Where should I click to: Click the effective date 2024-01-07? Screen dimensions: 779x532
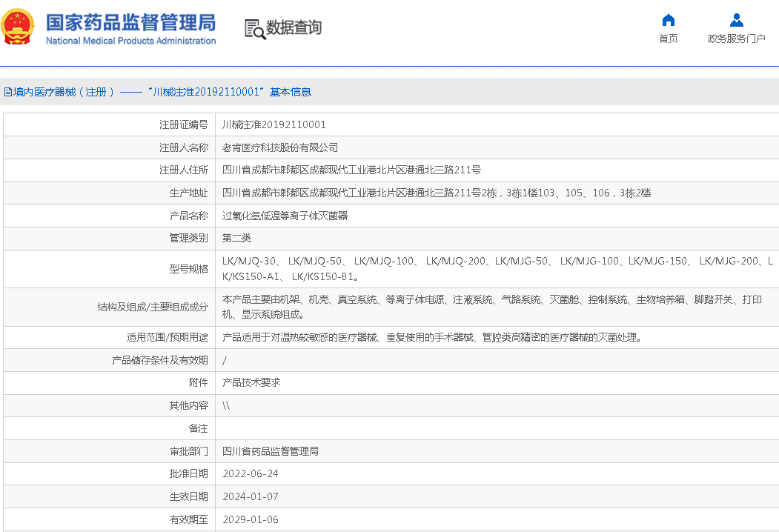click(251, 497)
